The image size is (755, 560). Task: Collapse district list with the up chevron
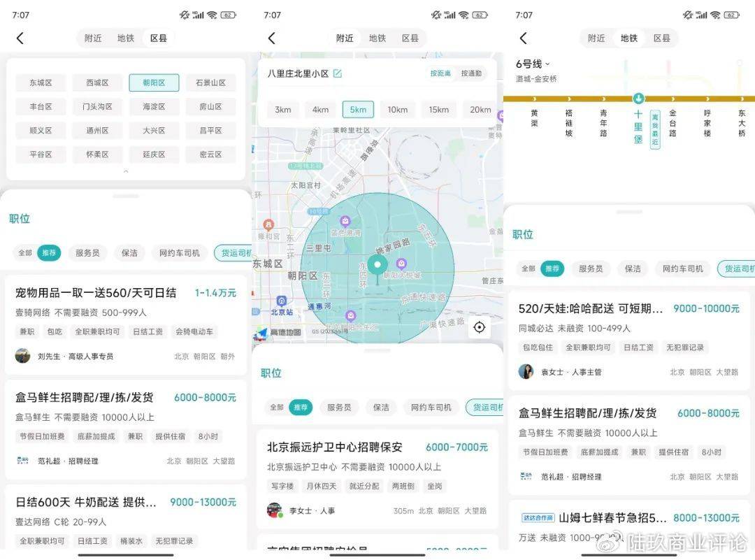pyautogui.click(x=126, y=171)
